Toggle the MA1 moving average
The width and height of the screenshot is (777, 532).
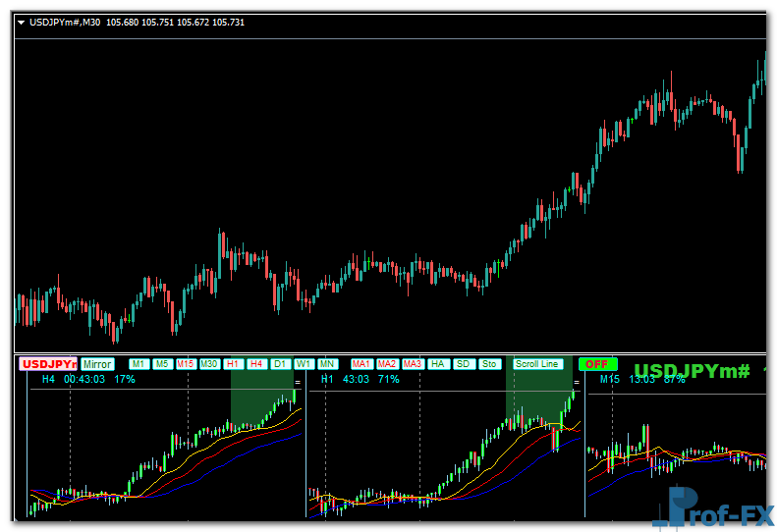click(361, 364)
